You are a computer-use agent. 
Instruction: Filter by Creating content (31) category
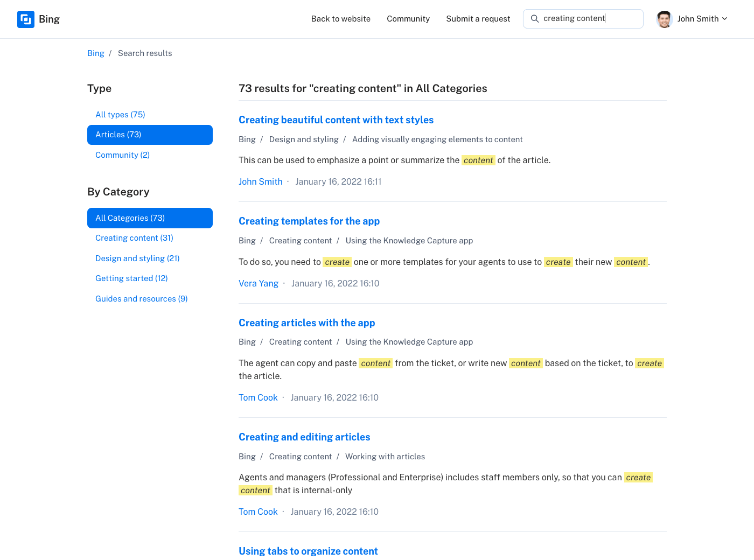pyautogui.click(x=134, y=238)
